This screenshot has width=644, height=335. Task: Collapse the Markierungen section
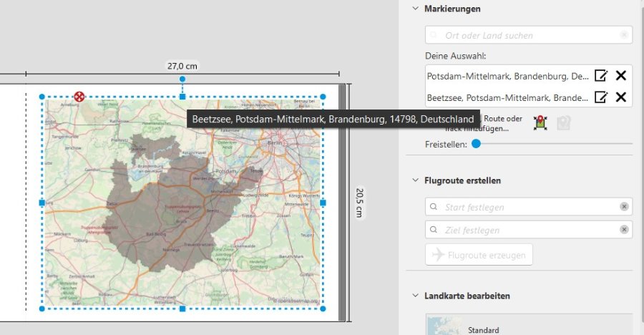coord(415,9)
